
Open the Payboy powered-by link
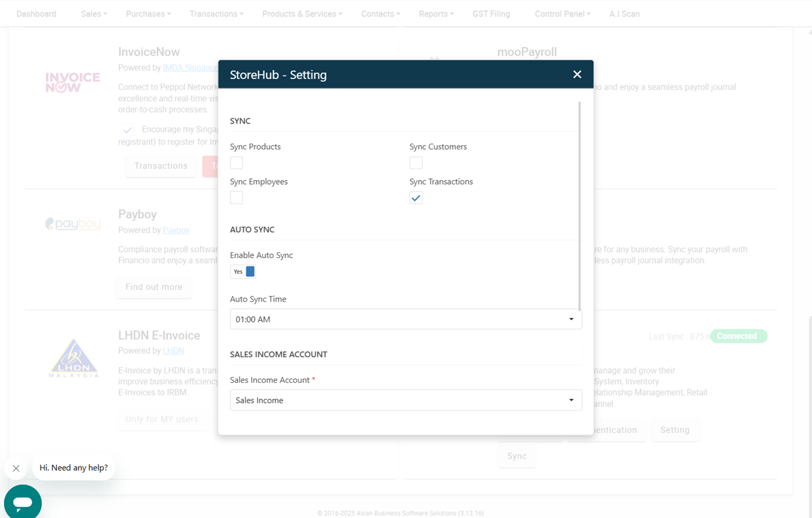click(176, 230)
